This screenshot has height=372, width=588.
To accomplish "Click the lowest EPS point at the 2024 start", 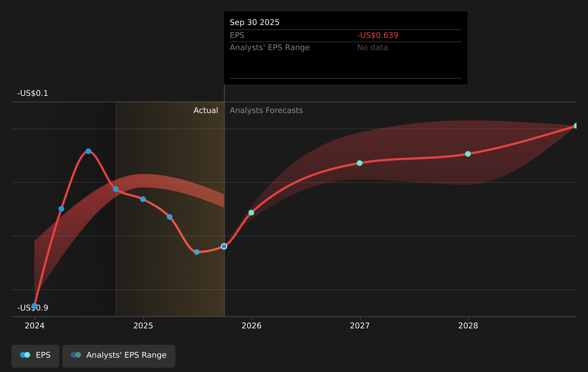I will [x=34, y=306].
